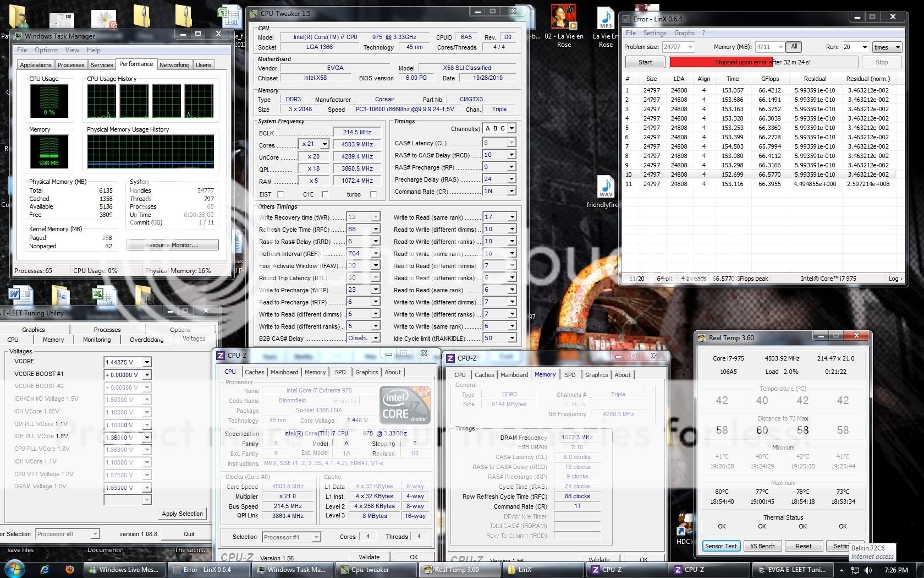Screen dimensions: 924x578
Task: Expand the VCORE voltage dropdown
Action: click(147, 362)
